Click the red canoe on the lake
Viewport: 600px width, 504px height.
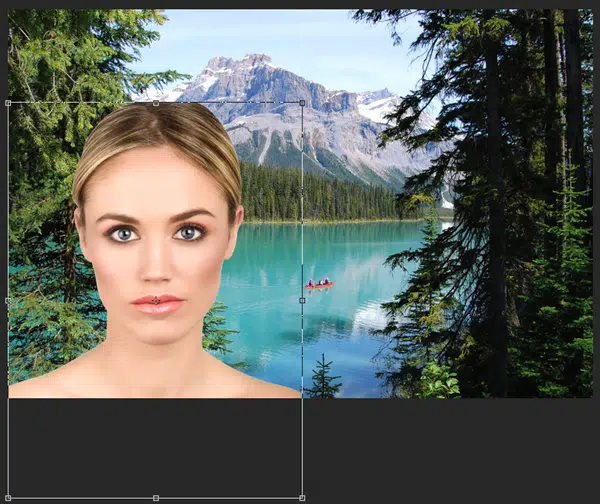[319, 285]
